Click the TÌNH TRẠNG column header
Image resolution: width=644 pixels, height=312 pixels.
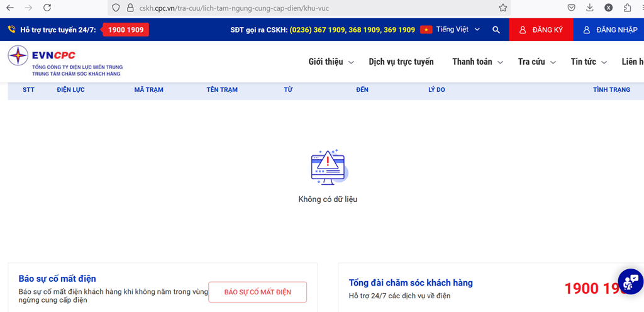click(611, 90)
